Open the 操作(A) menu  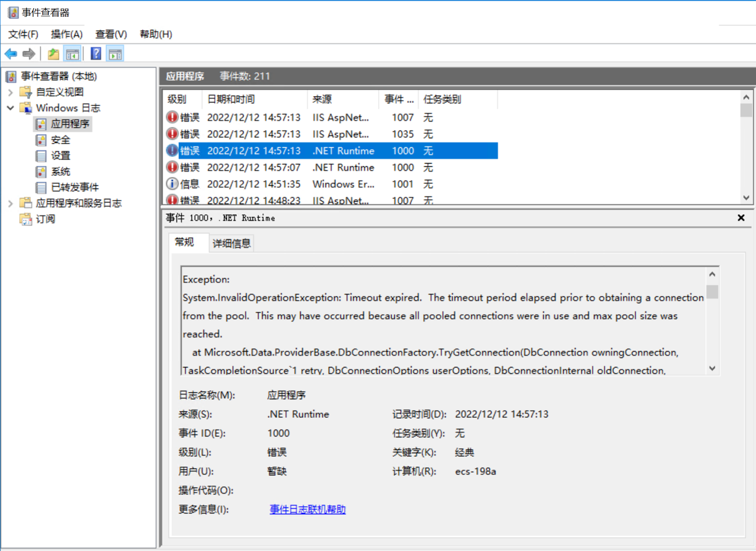click(66, 34)
